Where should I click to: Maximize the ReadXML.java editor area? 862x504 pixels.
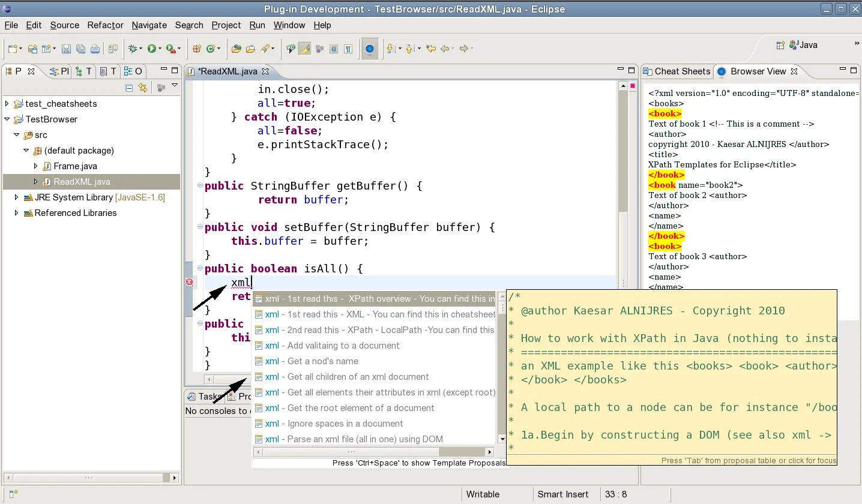[x=631, y=70]
